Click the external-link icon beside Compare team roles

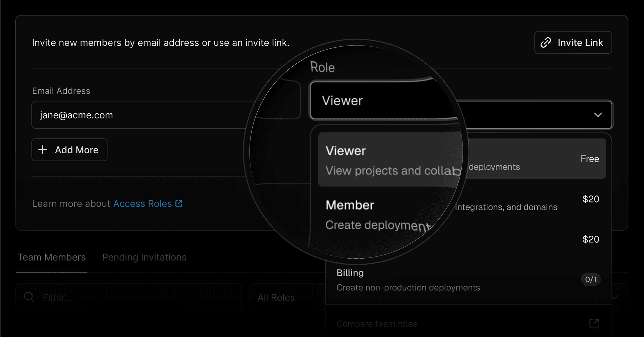[594, 323]
